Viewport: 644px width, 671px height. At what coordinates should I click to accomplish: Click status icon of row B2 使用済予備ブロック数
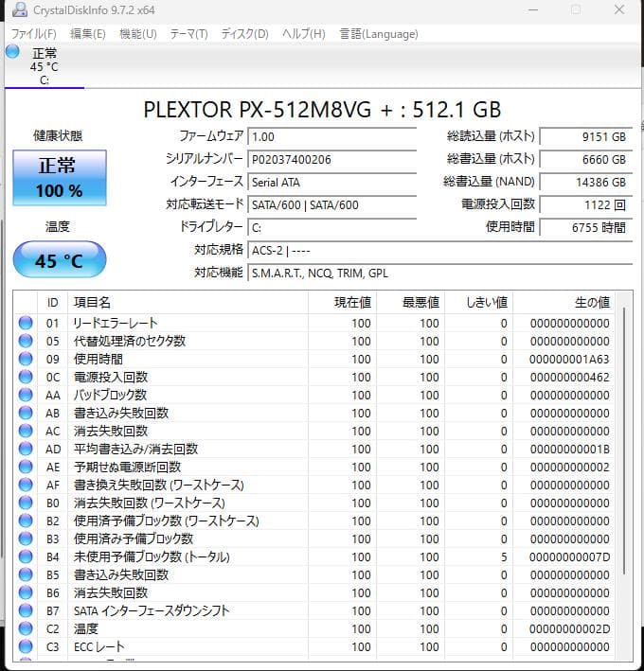pyautogui.click(x=26, y=521)
